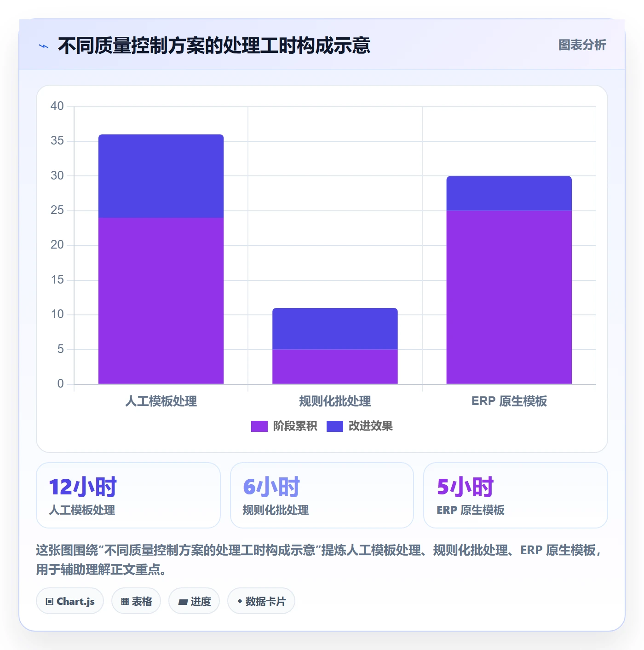644x650 pixels.
Task: Click the 规则化批处理 x-axis label
Action: click(335, 401)
